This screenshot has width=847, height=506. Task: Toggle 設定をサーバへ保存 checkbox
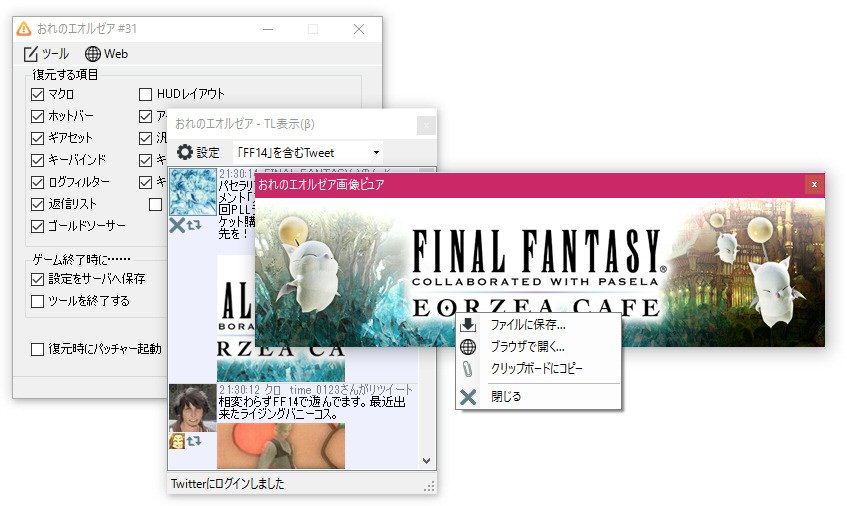[x=37, y=279]
